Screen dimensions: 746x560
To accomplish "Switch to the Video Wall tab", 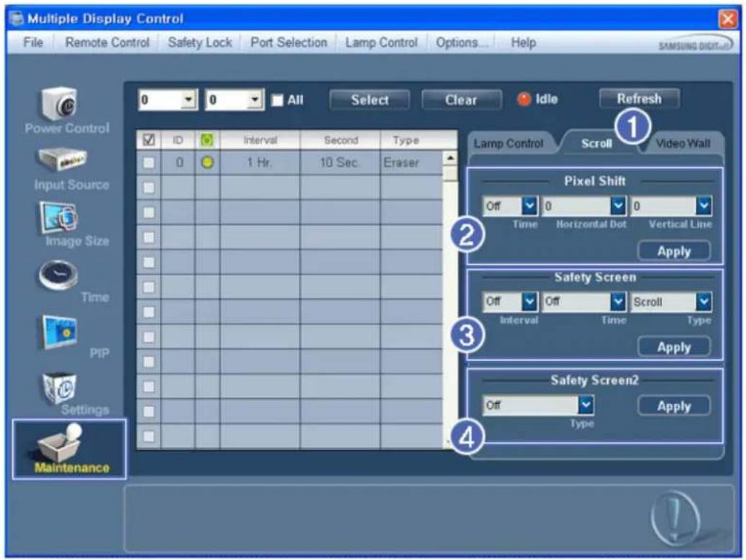I will (x=683, y=143).
